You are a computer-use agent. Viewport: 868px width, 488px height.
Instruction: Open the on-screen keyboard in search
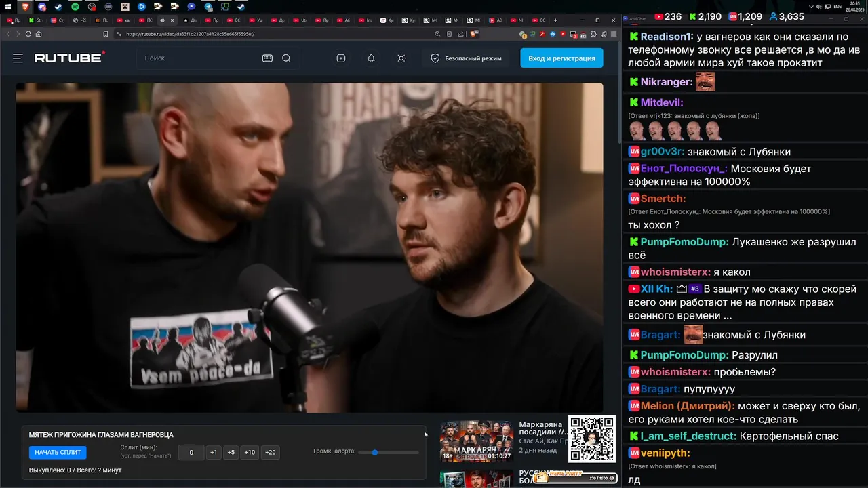coord(267,58)
